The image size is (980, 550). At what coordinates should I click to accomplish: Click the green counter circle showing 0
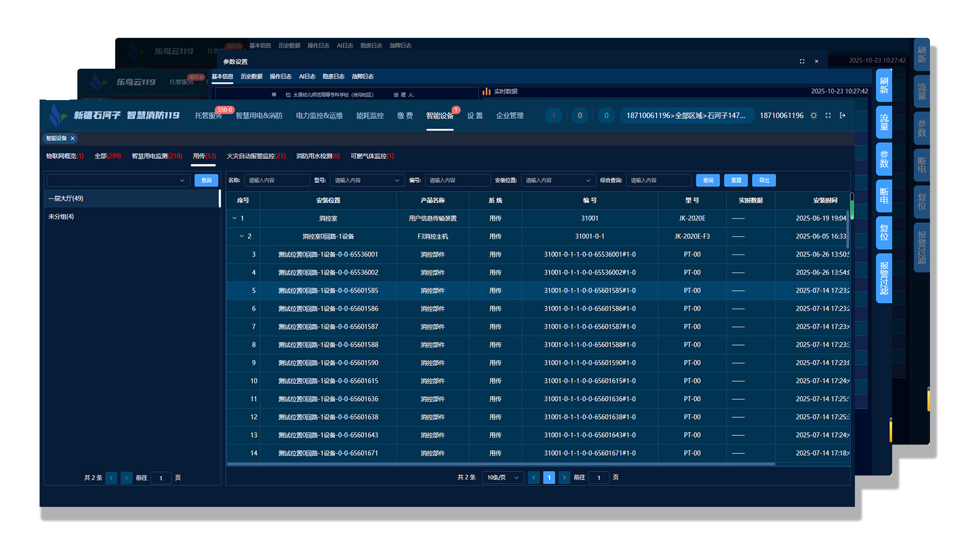[606, 115]
